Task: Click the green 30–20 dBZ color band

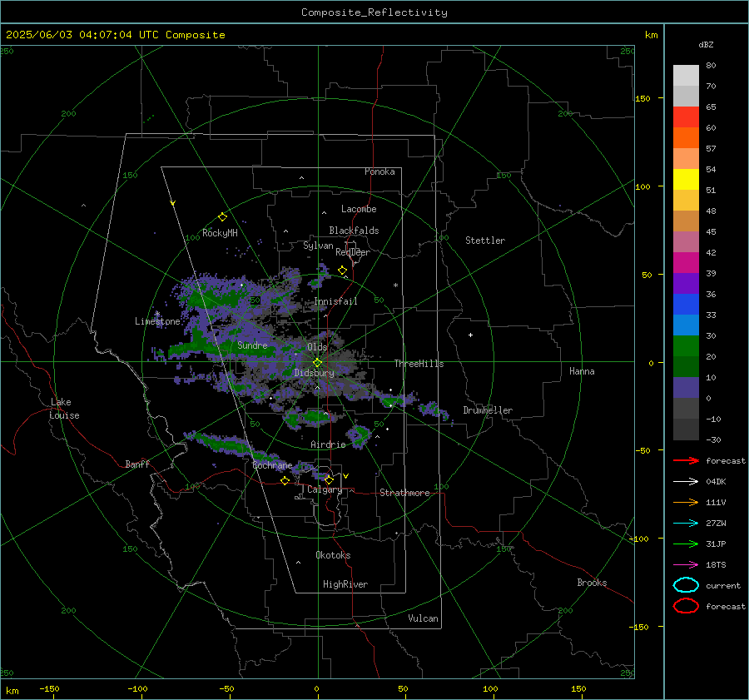Action: tap(686, 346)
